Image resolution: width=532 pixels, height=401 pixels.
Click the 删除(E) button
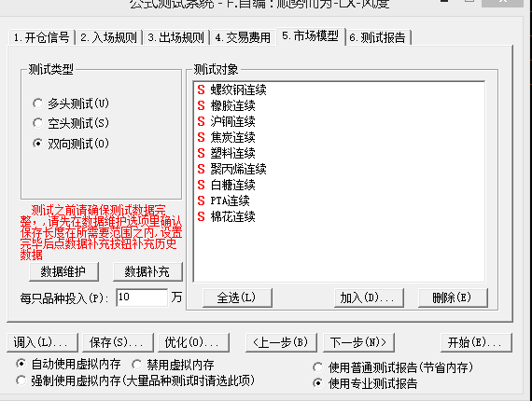click(453, 298)
